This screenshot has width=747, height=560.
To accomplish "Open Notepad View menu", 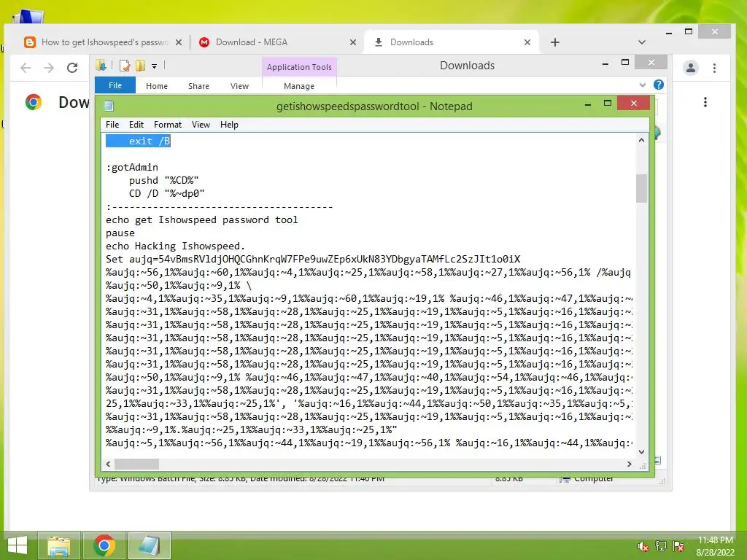I will 201,124.
